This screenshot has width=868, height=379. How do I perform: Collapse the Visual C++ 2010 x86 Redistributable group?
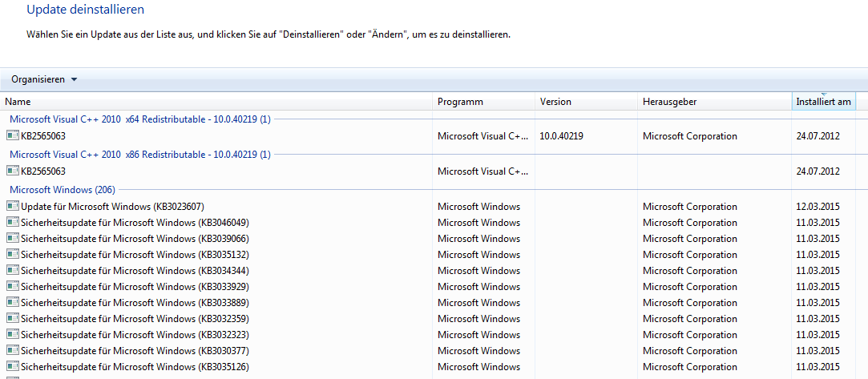(x=140, y=155)
